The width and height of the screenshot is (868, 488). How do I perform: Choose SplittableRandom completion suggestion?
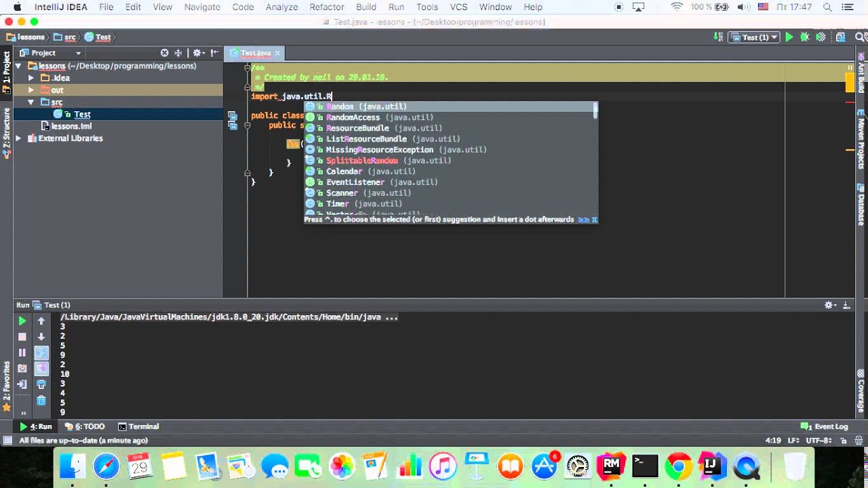point(449,161)
